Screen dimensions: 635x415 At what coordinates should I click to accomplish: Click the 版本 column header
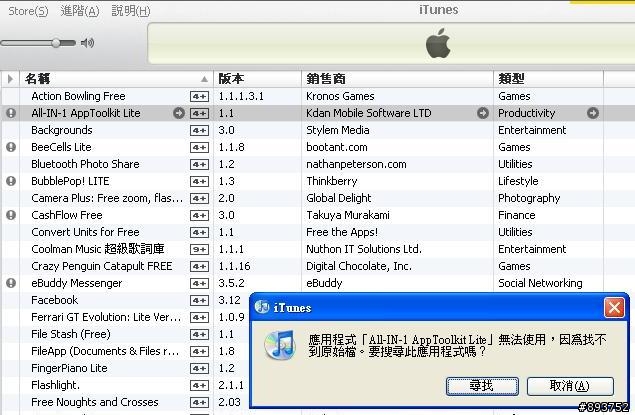point(257,79)
